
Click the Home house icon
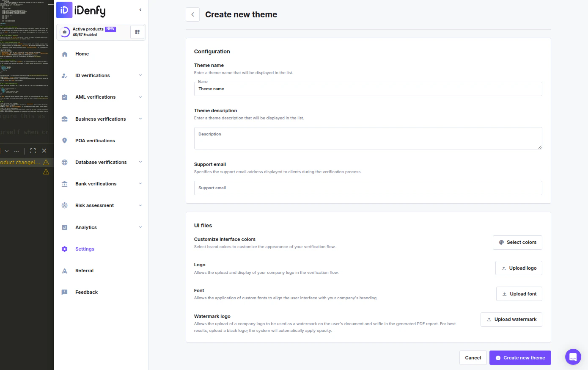coord(65,54)
